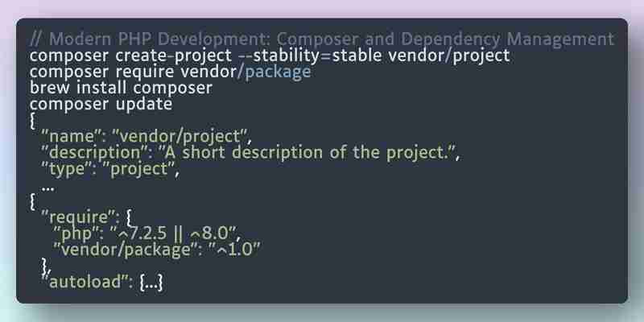Screen dimensions: 644x322
Task: Click the "vendor/project" string value
Action: pyautogui.click(x=182, y=136)
